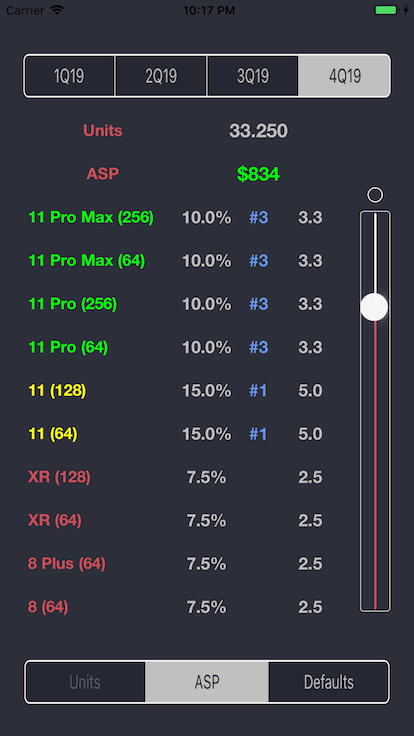The height and width of the screenshot is (736, 414).
Task: Tap the 10:17 PM clock
Action: (207, 10)
